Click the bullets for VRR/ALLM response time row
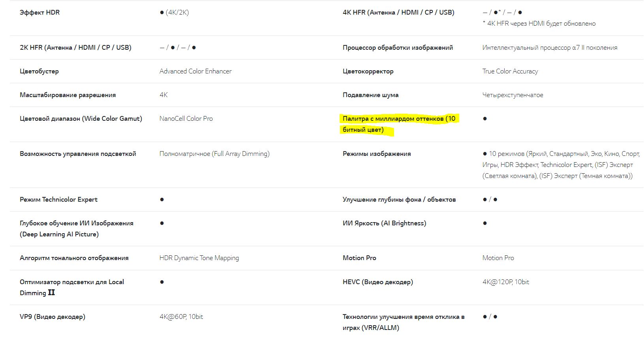644x339 pixels. coord(490,317)
